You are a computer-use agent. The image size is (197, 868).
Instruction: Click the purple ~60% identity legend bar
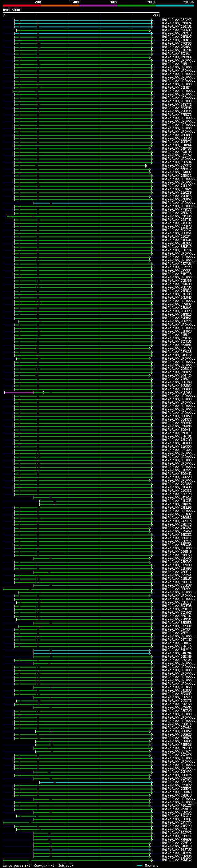pos(98,6)
